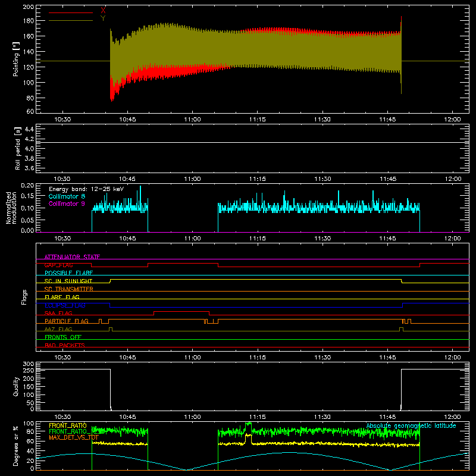Click the 11:00 time label under Pointing plot
This screenshot has width=476, height=476.
[x=192, y=120]
